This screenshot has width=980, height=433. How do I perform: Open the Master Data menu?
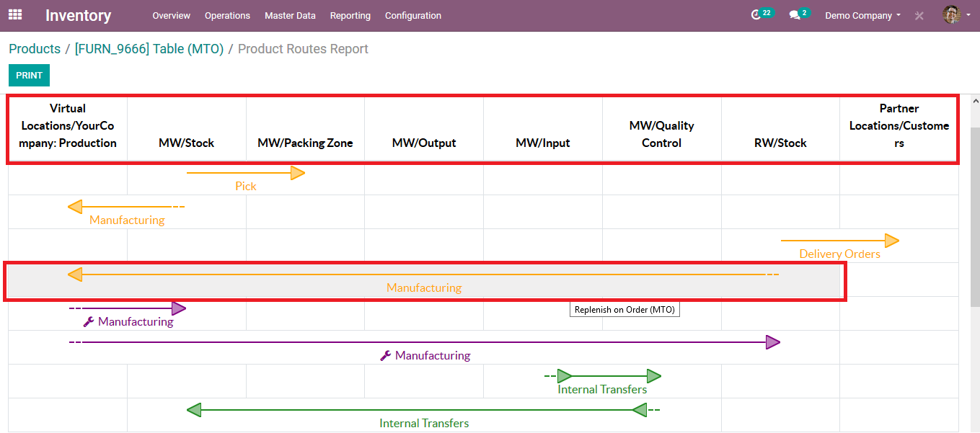(290, 15)
